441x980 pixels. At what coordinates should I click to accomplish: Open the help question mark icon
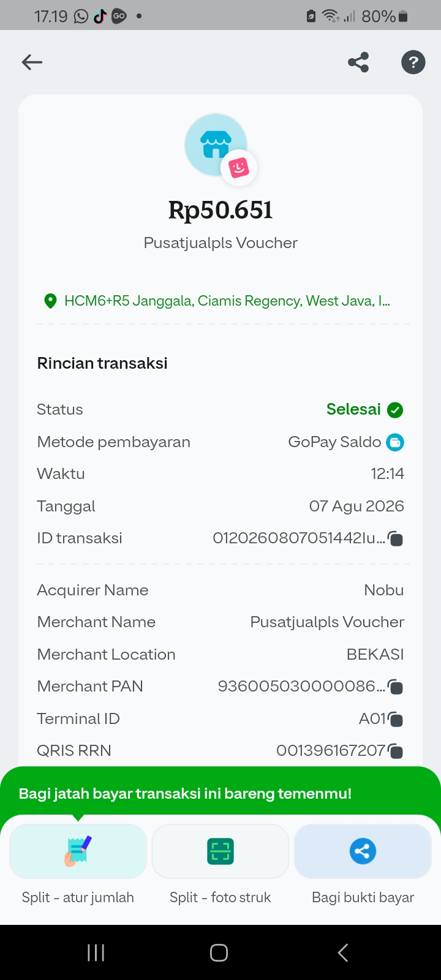(x=413, y=62)
